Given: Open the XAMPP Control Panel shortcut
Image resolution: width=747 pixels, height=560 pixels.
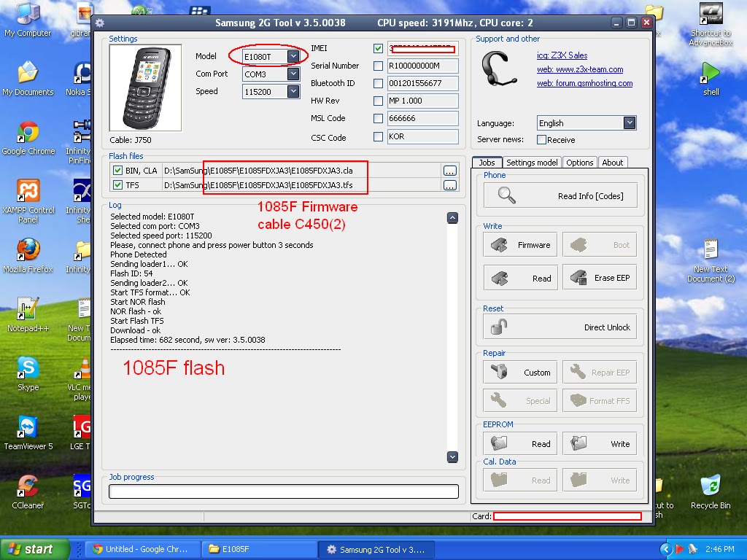Looking at the screenshot, I should pos(28,201).
